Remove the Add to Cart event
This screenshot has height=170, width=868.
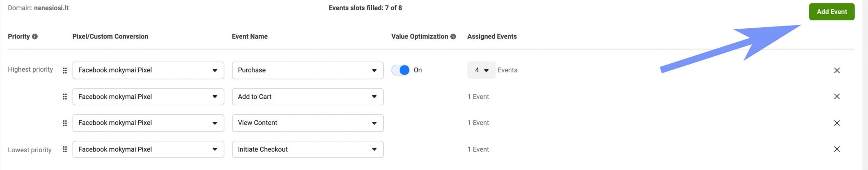coord(836,97)
